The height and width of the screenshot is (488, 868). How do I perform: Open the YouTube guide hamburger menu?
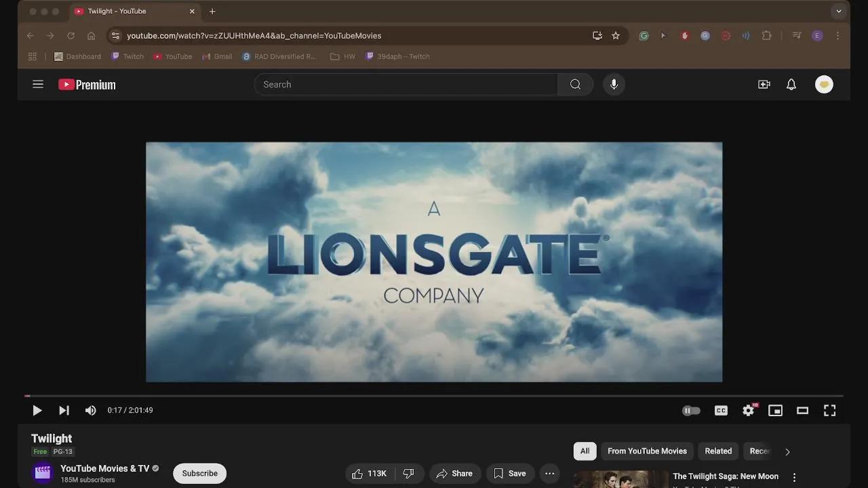click(x=38, y=84)
